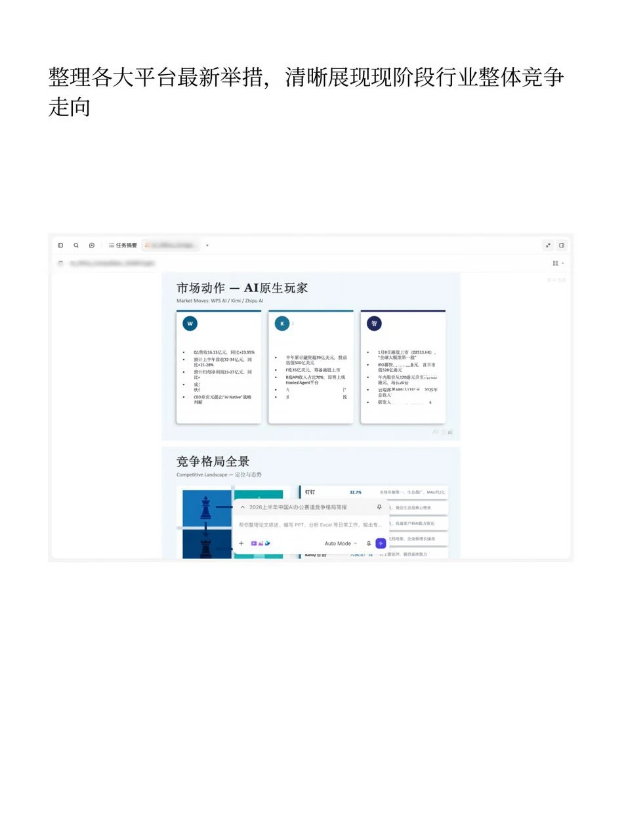Select the WPS AI card with W badge

219,367
